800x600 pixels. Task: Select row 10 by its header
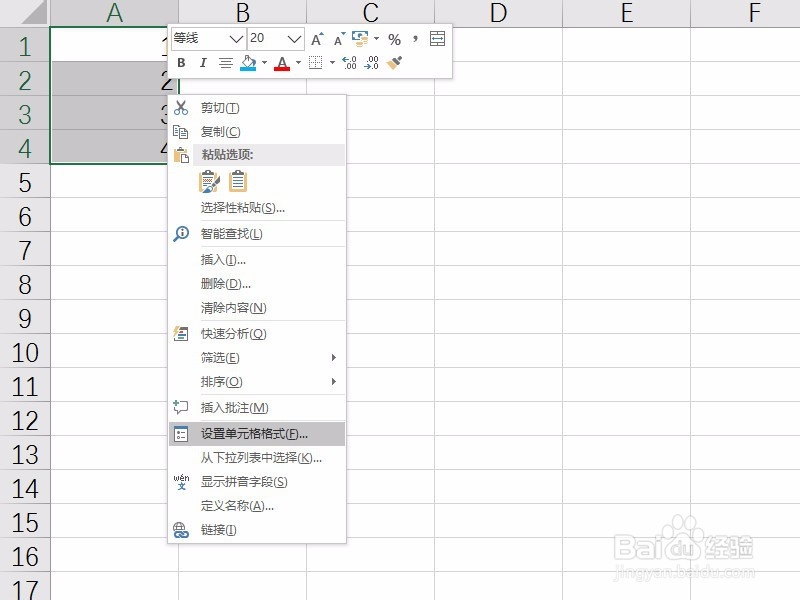(x=26, y=352)
